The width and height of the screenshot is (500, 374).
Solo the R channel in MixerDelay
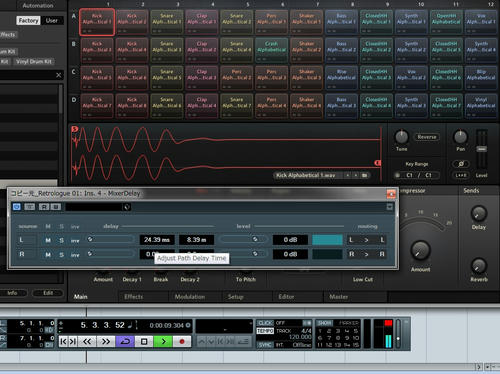click(62, 255)
